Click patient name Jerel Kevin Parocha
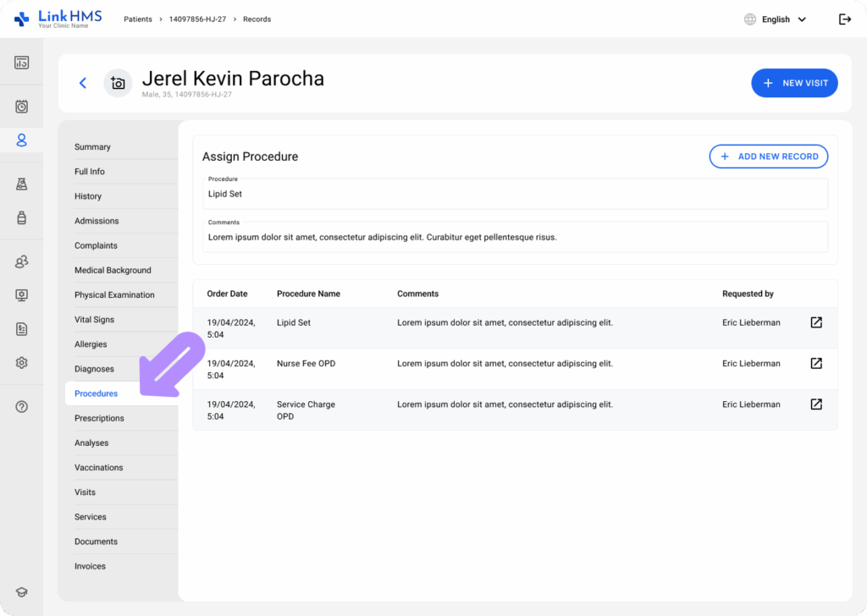Image resolution: width=867 pixels, height=616 pixels. point(233,79)
